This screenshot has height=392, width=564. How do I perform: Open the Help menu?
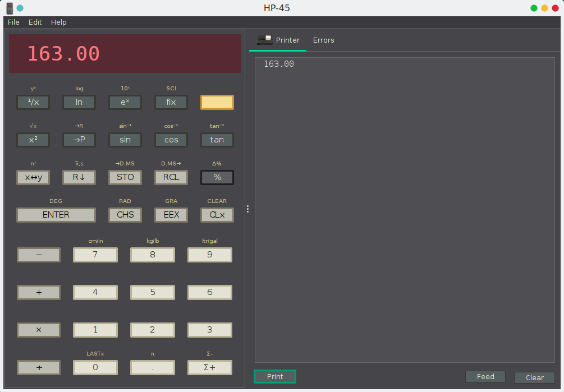(58, 22)
